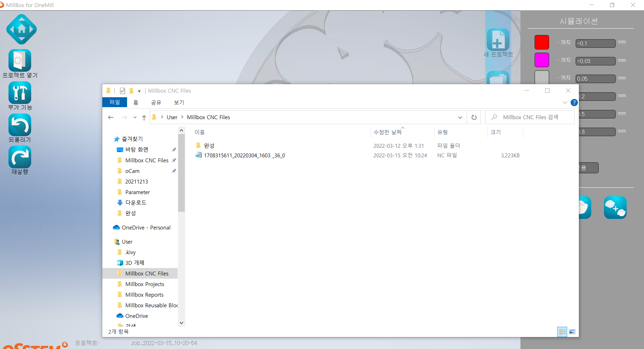Refresh the folder with the reload icon
This screenshot has height=349, width=644.
tap(474, 117)
